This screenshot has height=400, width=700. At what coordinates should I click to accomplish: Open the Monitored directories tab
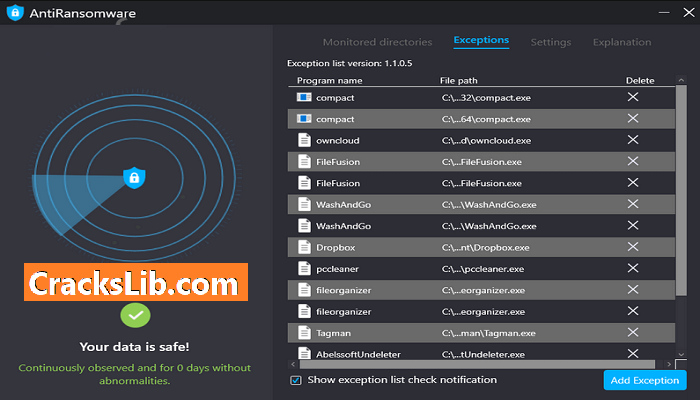pyautogui.click(x=377, y=42)
